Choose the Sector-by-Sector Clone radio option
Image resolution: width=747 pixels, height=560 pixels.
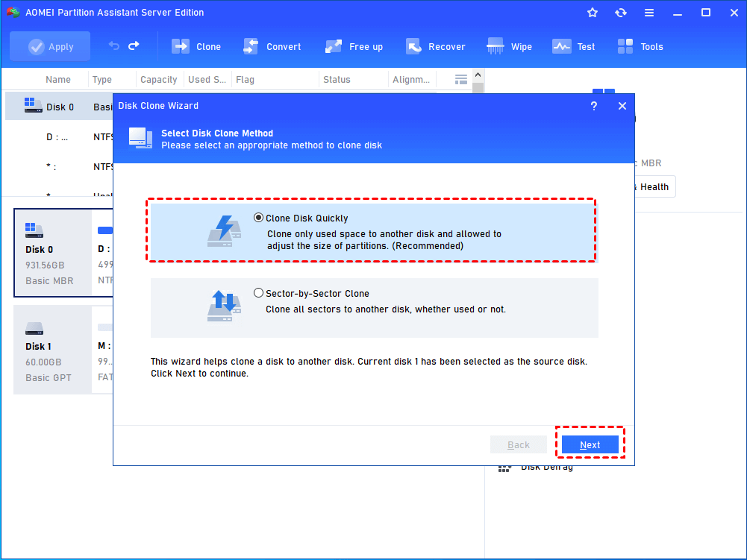[258, 293]
